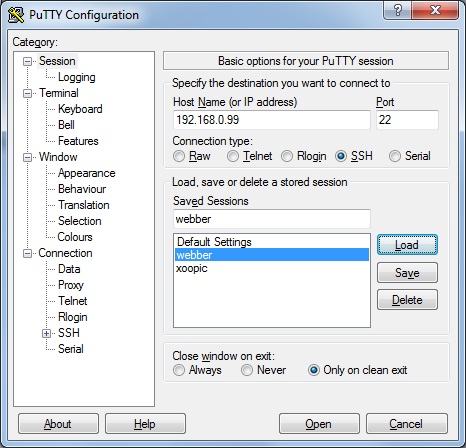Image resolution: width=466 pixels, height=448 pixels.
Task: Open the Translation settings category
Action: pos(84,205)
